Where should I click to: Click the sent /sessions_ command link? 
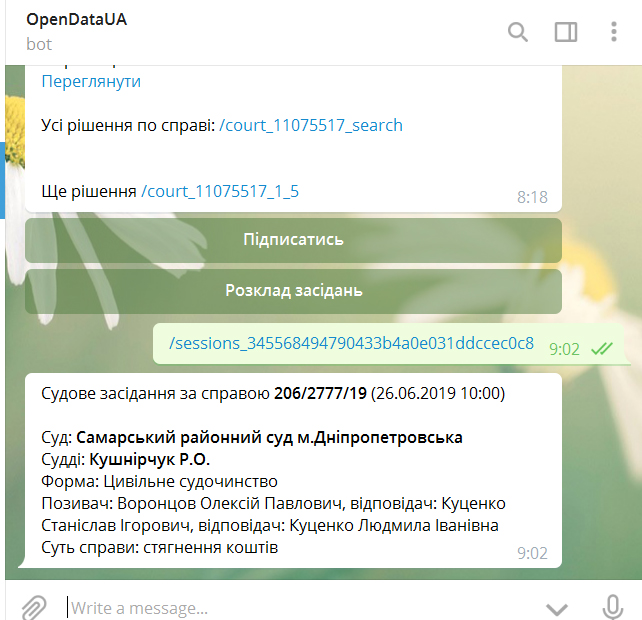click(x=351, y=344)
